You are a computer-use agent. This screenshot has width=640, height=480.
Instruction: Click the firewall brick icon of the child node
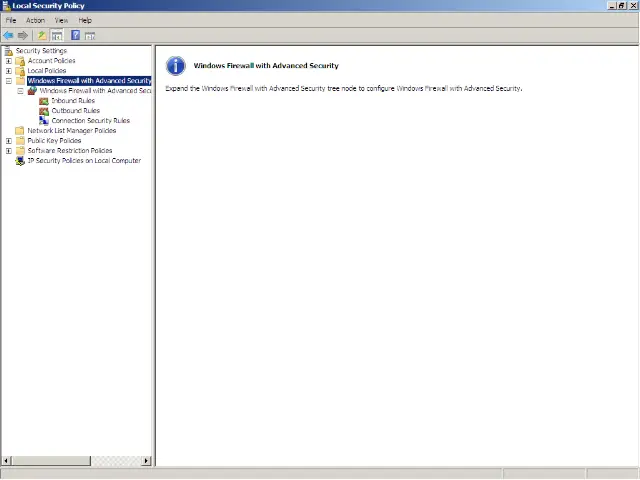pos(32,91)
